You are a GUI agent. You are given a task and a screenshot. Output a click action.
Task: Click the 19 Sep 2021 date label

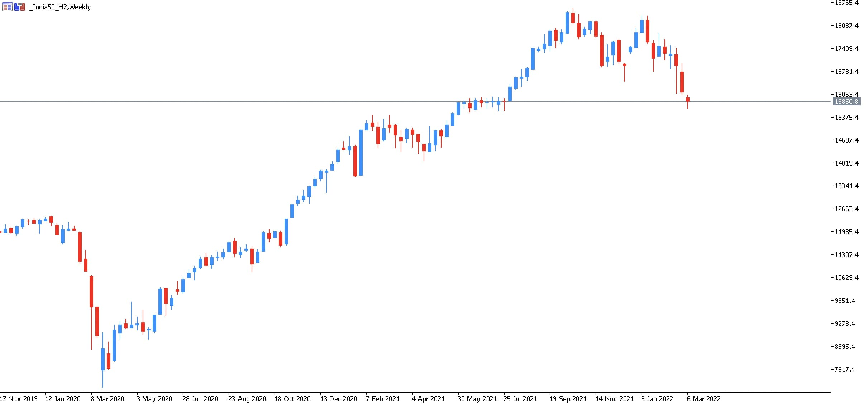(568, 399)
